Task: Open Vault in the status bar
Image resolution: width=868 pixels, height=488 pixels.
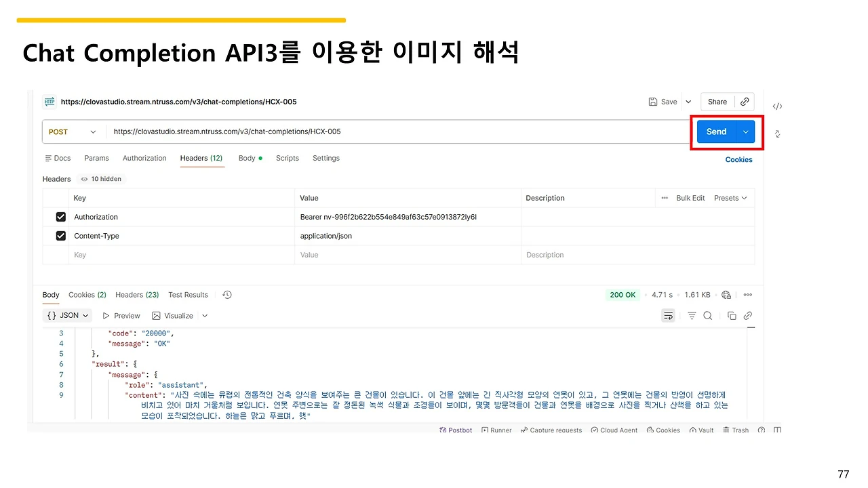Action: (701, 430)
